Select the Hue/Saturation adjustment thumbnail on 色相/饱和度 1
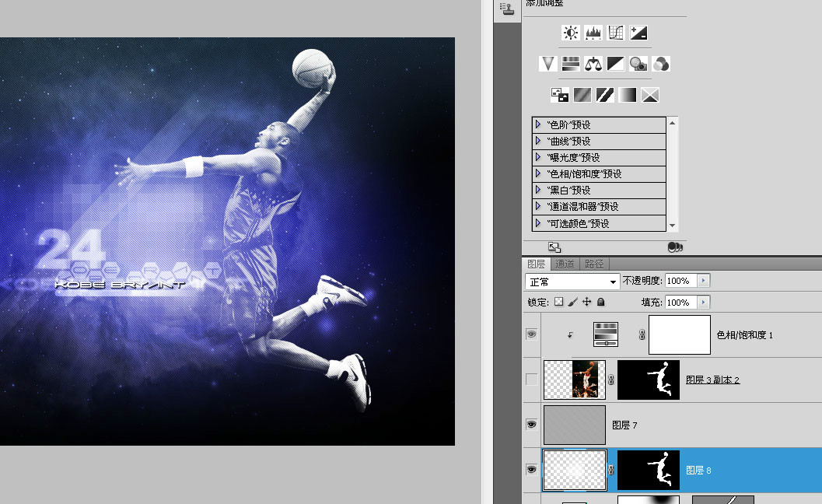 tap(606, 334)
